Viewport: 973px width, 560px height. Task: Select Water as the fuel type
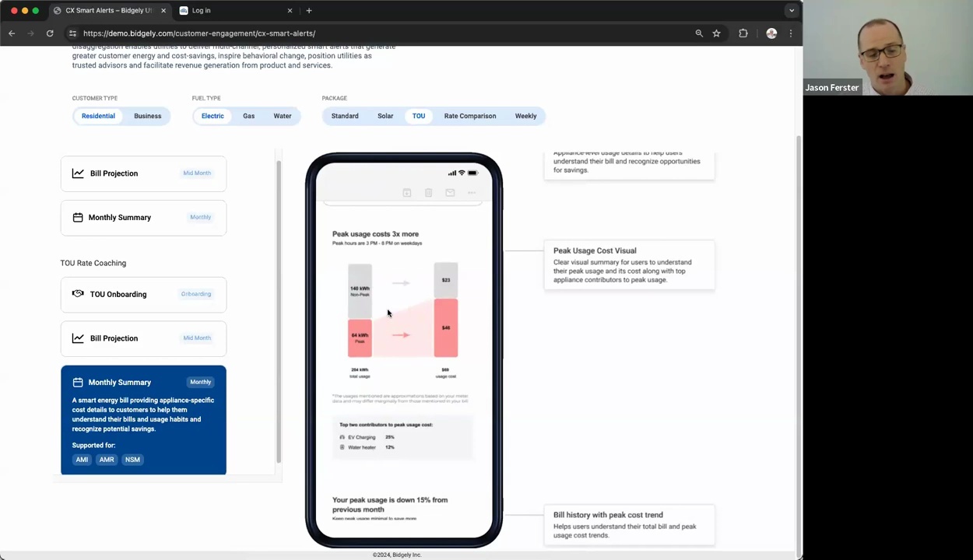pyautogui.click(x=282, y=115)
